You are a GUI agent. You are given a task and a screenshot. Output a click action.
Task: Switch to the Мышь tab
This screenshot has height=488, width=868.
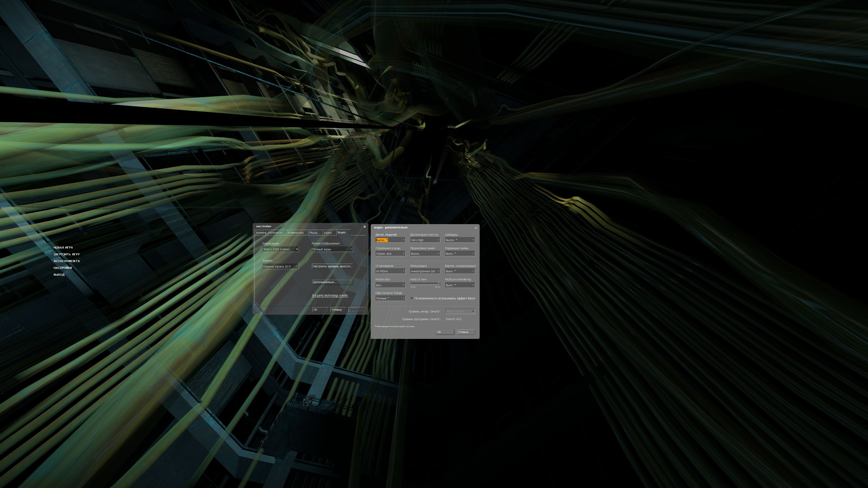click(315, 233)
